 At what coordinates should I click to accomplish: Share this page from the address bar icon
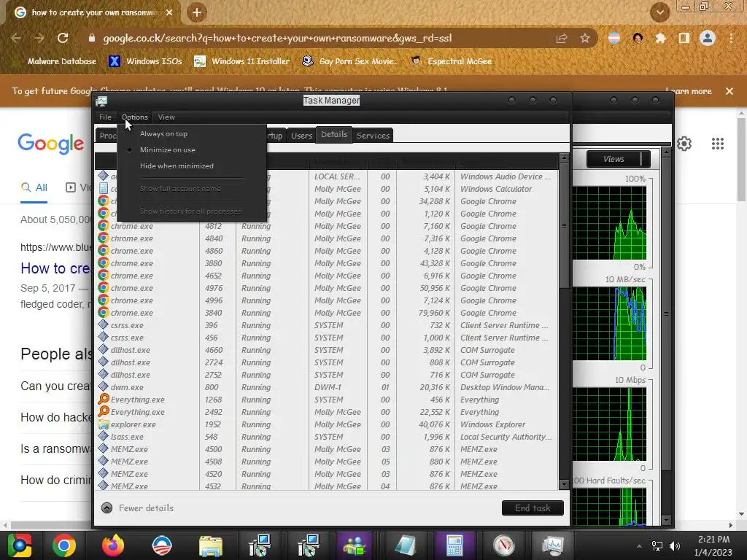tap(562, 38)
